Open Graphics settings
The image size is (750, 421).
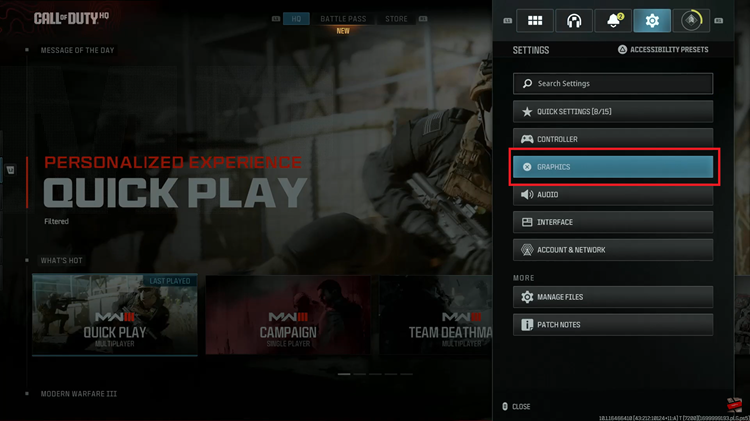coord(613,167)
